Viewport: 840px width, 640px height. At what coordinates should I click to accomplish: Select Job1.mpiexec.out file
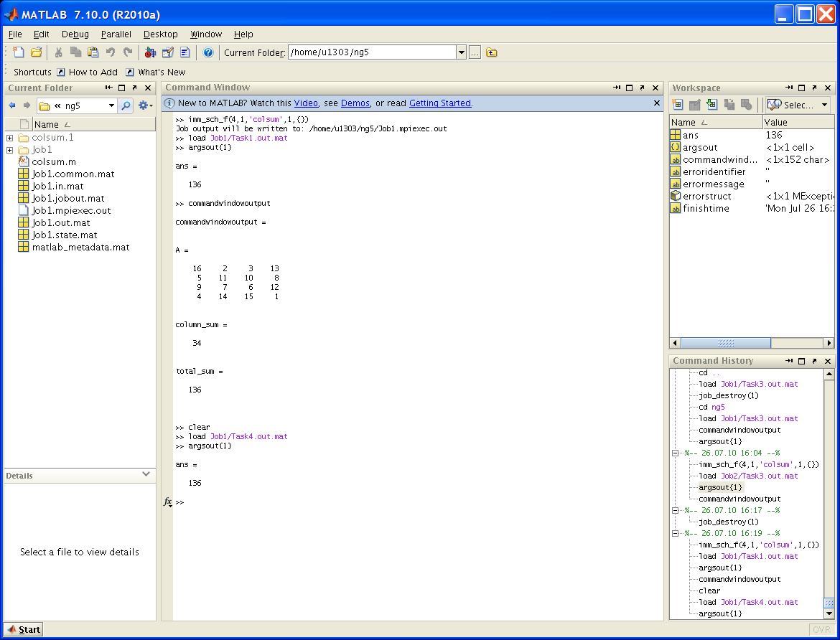71,210
